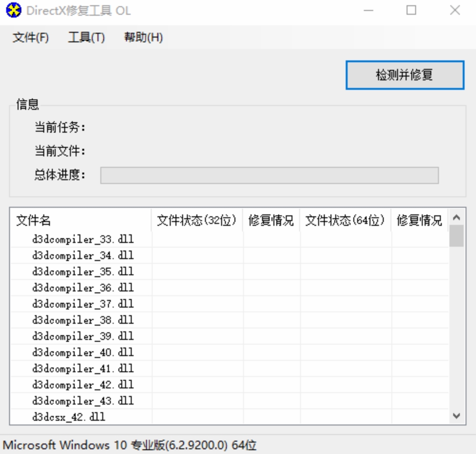Open the 工具(T) menu
The image size is (476, 454).
86,38
